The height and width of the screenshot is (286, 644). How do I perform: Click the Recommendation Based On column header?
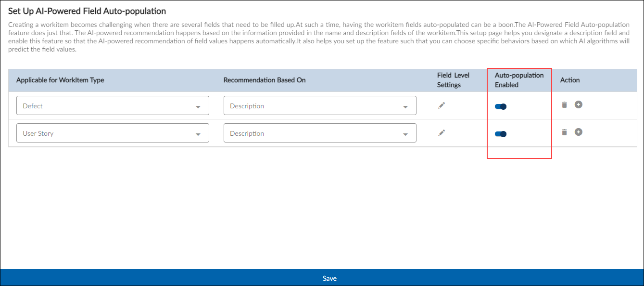[x=265, y=80]
